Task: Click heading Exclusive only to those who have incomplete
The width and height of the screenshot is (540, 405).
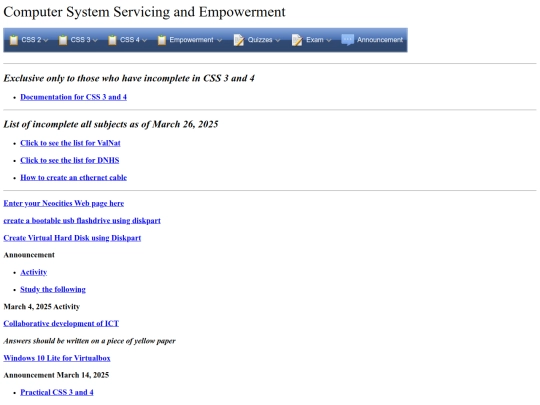Action: point(129,78)
